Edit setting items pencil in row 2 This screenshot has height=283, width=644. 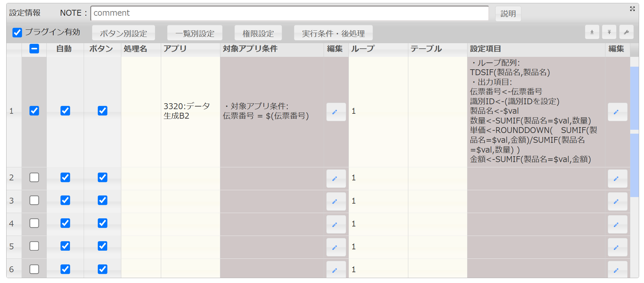click(618, 178)
